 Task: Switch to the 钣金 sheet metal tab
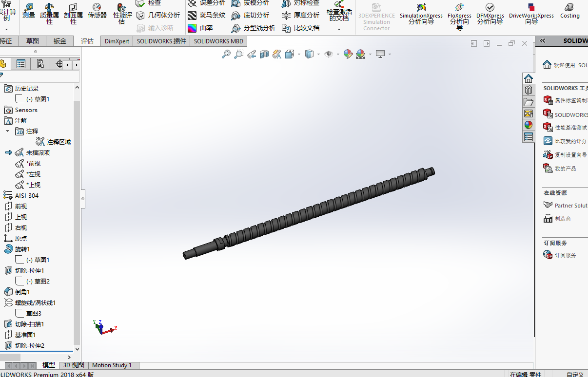(x=60, y=41)
